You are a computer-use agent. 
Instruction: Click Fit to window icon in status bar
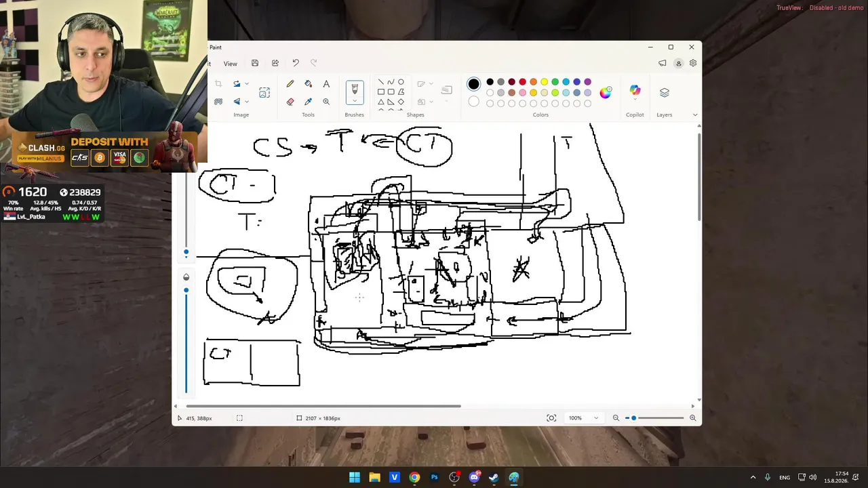coord(551,418)
